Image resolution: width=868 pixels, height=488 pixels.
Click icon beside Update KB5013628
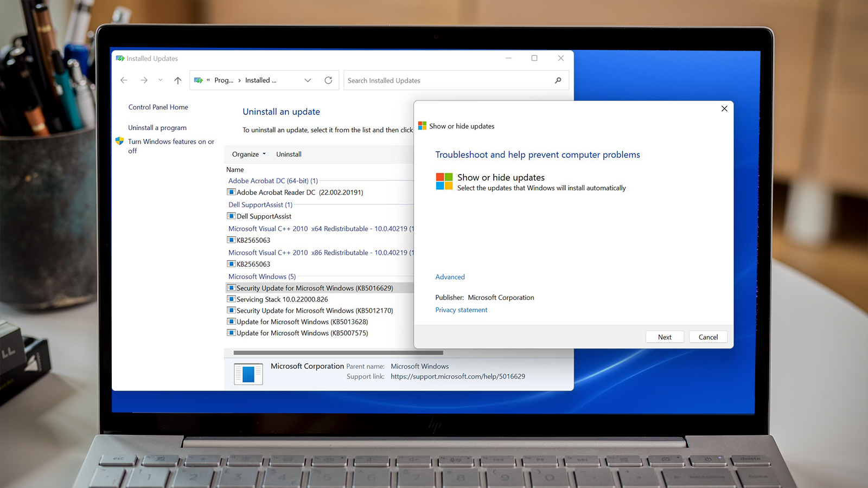click(x=231, y=322)
